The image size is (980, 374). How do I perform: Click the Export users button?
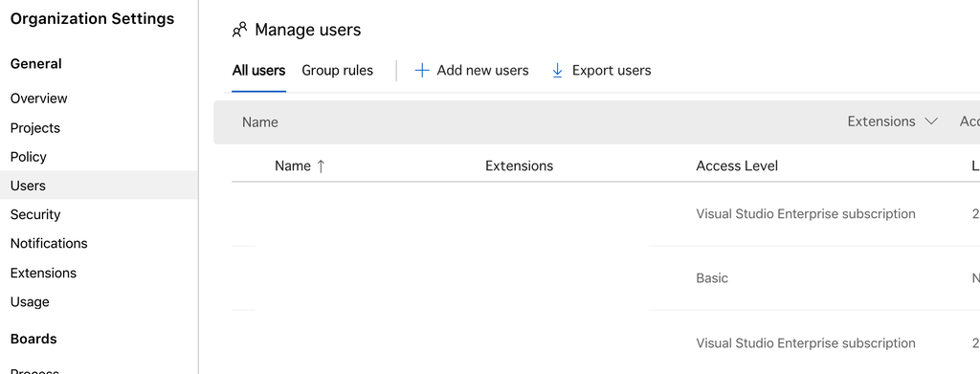[601, 71]
